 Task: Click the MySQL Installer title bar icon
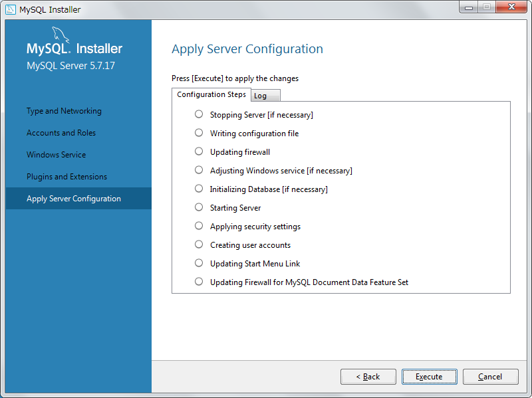pos(10,9)
